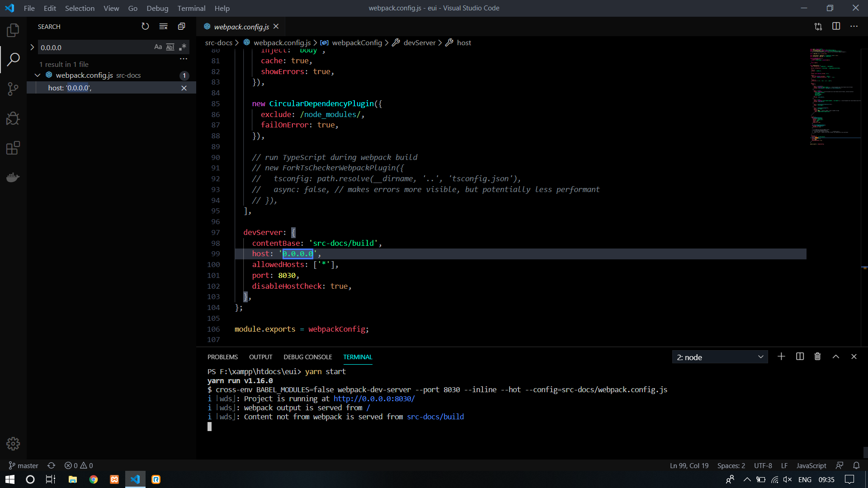Screen dimensions: 868x488
Task: Click the master branch indicator
Action: point(23,465)
